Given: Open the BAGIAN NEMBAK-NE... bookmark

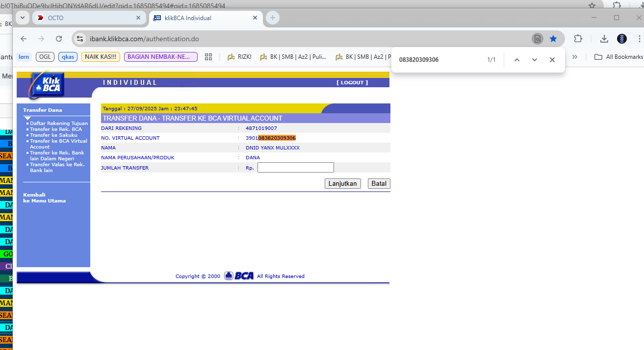Looking at the screenshot, I should click(x=161, y=57).
